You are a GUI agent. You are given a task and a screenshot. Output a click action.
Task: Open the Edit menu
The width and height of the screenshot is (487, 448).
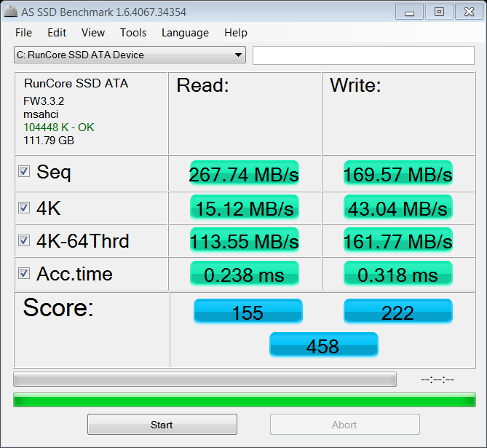(x=57, y=33)
